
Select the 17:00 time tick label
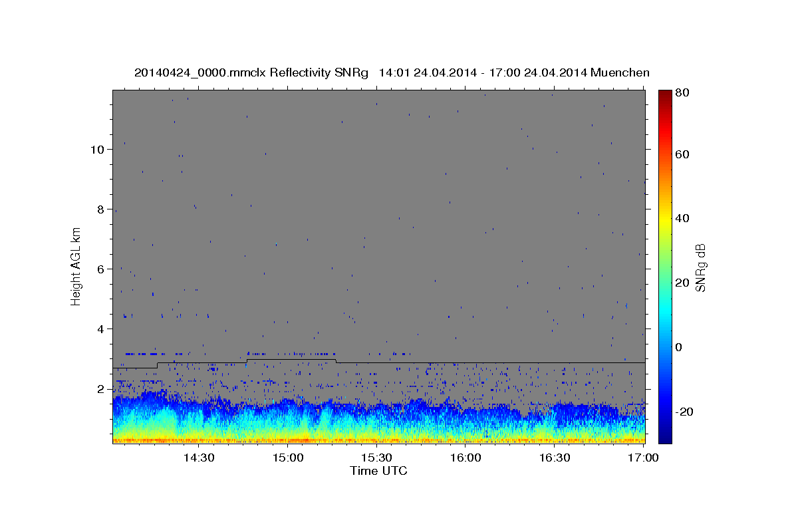[x=643, y=458]
